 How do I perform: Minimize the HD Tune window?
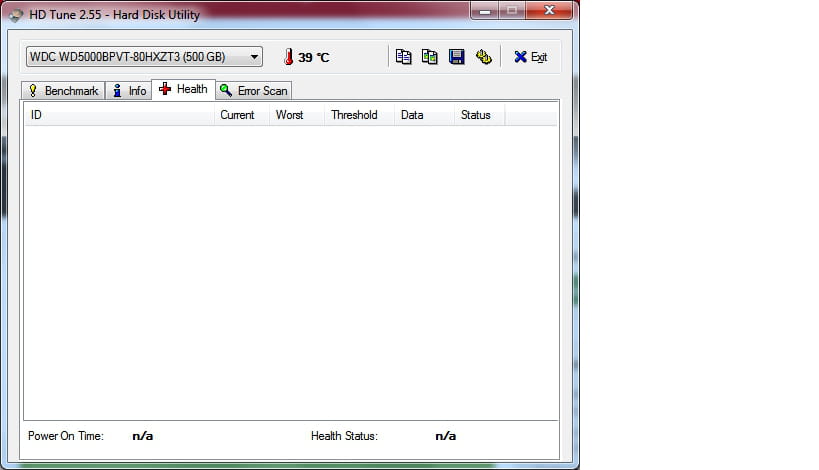pyautogui.click(x=485, y=10)
